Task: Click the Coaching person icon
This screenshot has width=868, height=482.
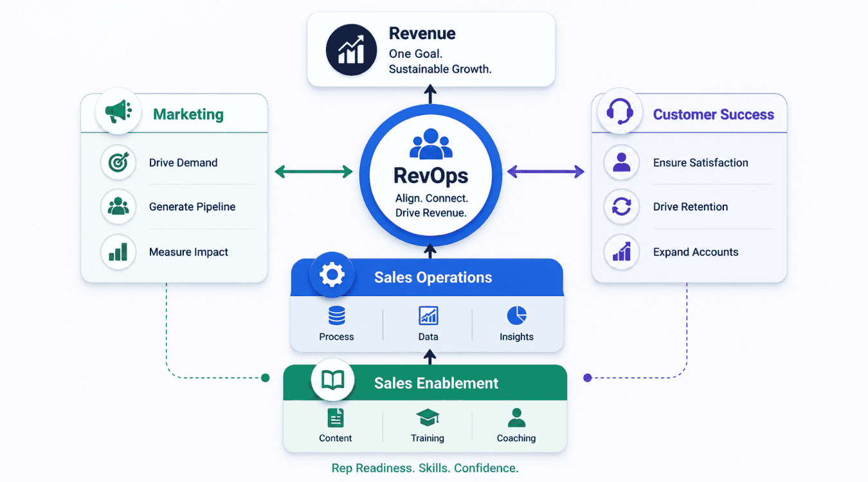Action: 516,418
